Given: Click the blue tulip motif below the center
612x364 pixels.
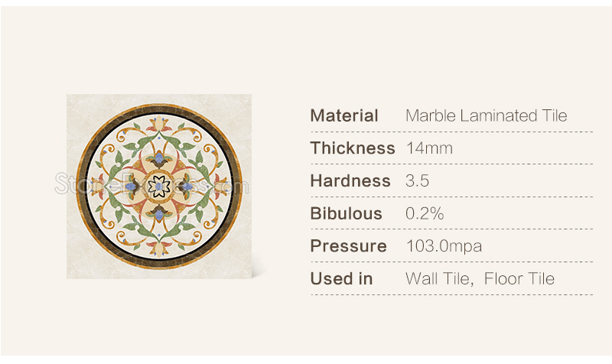Looking at the screenshot, I should [159, 213].
